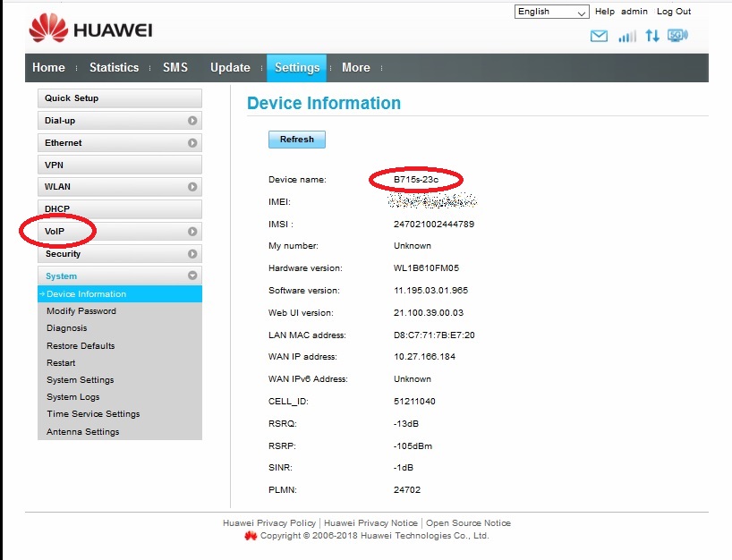732x560 pixels.
Task: Open the VPN sidebar item
Action: (120, 165)
